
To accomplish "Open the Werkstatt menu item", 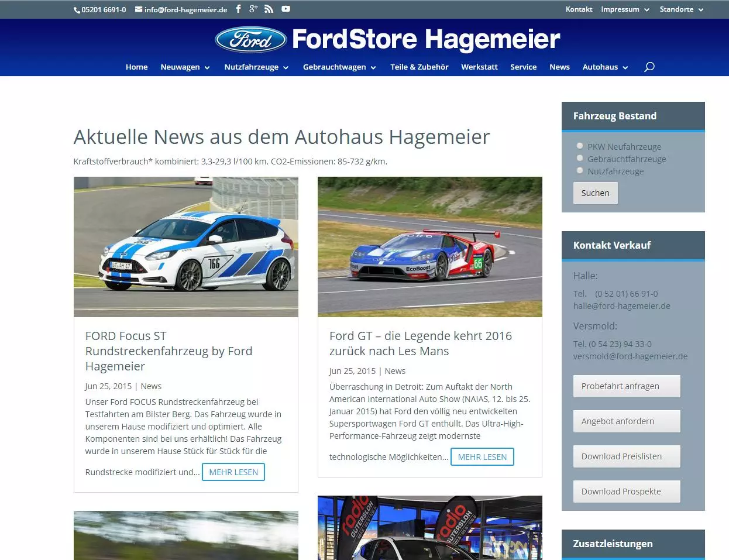I will point(479,67).
